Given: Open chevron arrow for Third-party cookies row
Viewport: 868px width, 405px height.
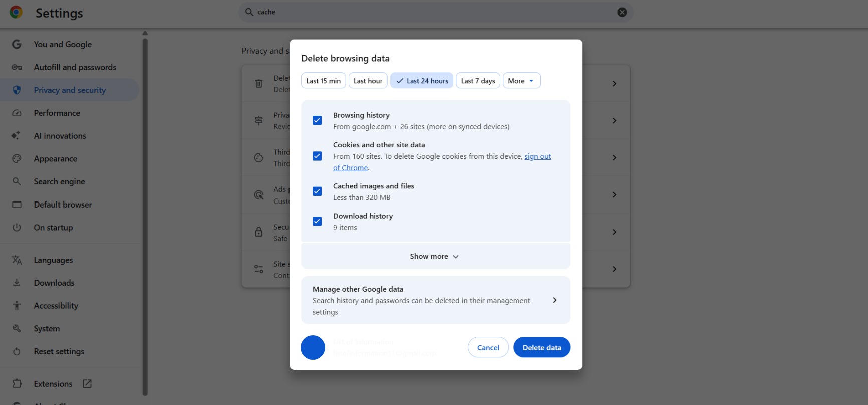Looking at the screenshot, I should tap(614, 158).
